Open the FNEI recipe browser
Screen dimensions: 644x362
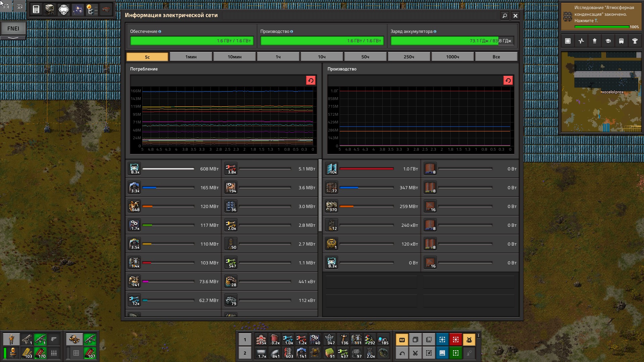[13, 29]
